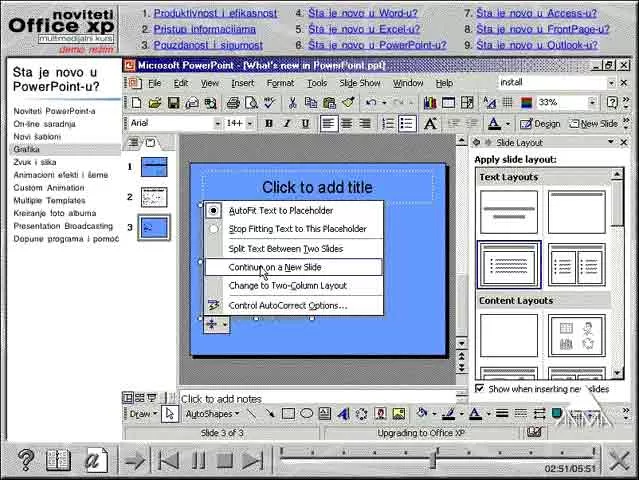Viewport: 639px width, 480px height.
Task: Open the Slide Show menu
Action: pyautogui.click(x=360, y=83)
